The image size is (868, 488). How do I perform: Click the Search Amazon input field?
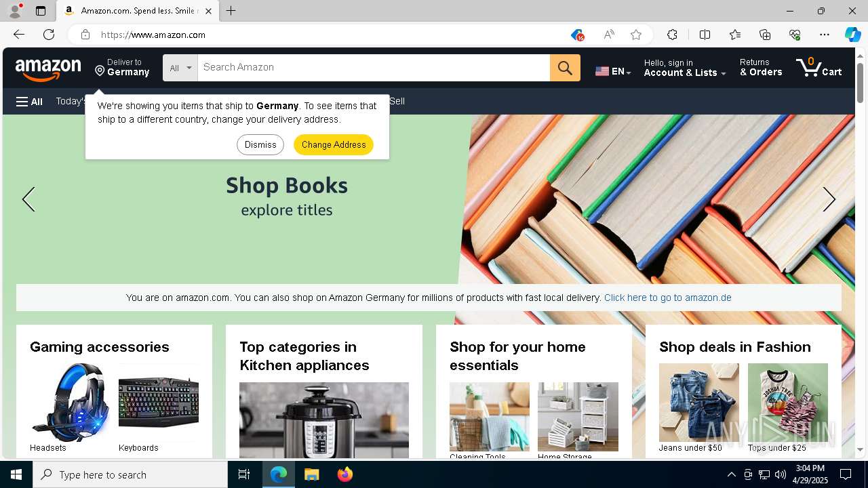point(374,68)
